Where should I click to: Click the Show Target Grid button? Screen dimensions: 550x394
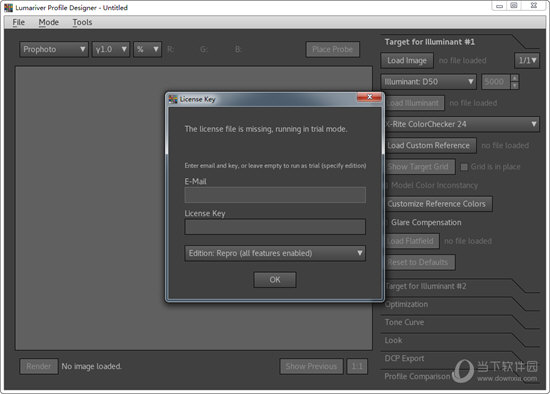pos(420,167)
